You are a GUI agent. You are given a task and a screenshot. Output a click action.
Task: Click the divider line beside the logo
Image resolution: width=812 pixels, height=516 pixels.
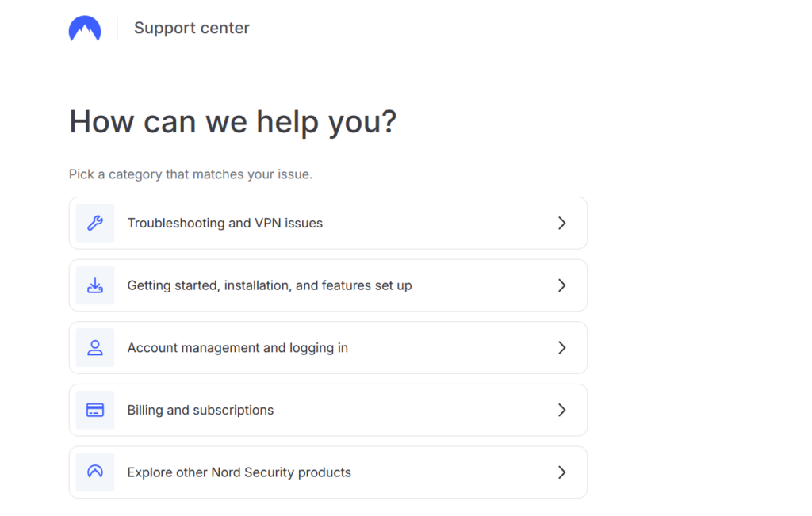coord(117,29)
